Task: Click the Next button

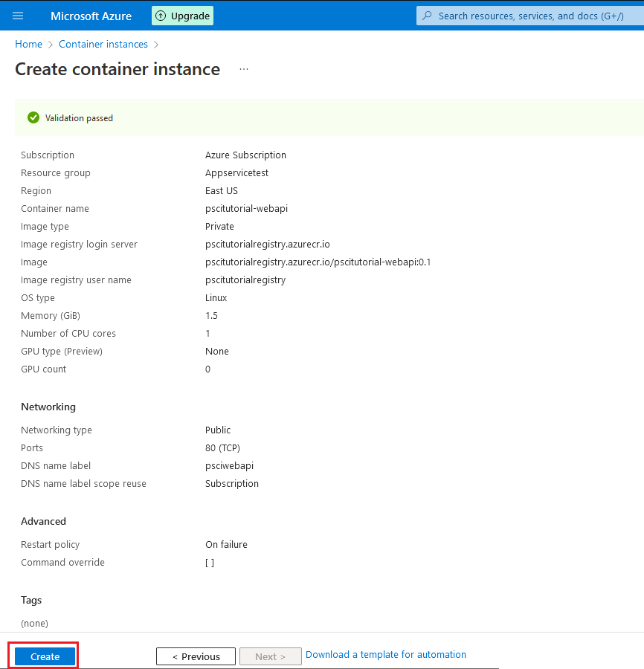Action: (x=270, y=656)
